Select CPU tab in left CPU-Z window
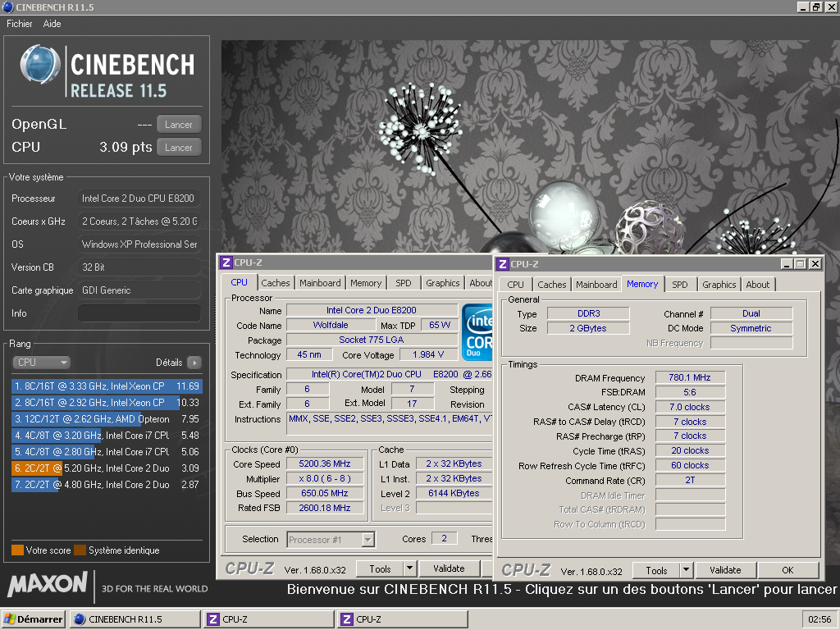Screen dimensions: 840x630 coord(239,282)
